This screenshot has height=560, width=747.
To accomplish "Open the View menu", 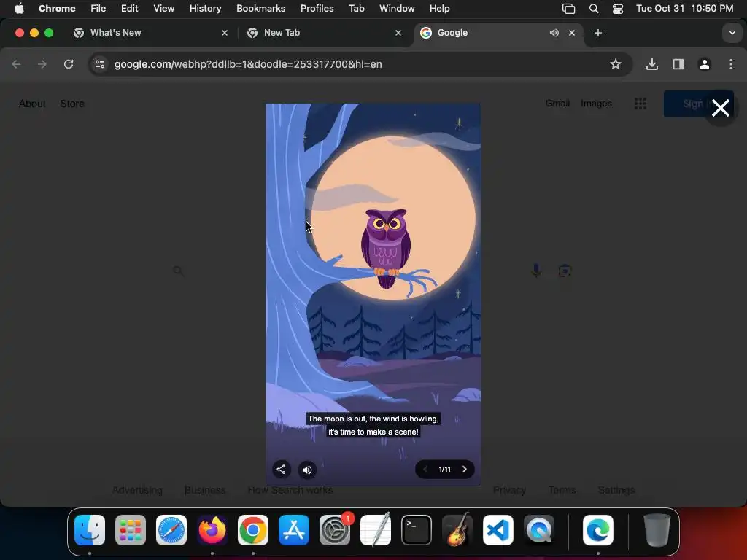I will [164, 9].
